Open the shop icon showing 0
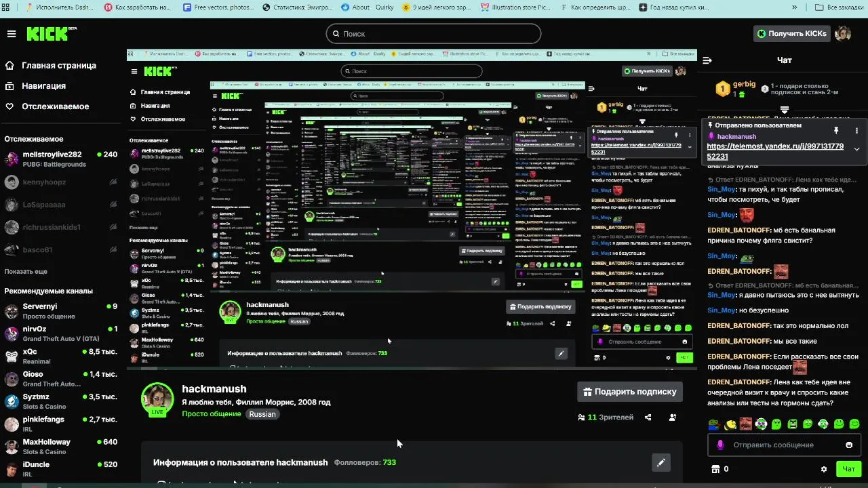The width and height of the screenshot is (868, 488). 719,469
